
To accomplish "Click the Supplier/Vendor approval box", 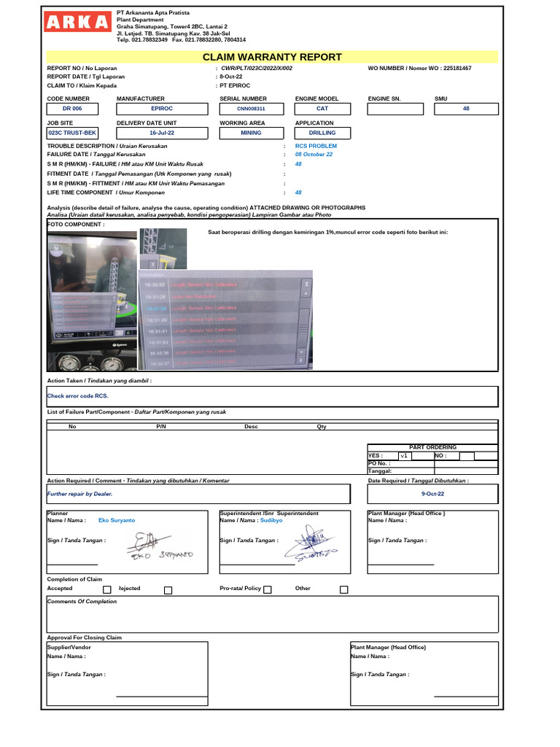I will coord(127,673).
